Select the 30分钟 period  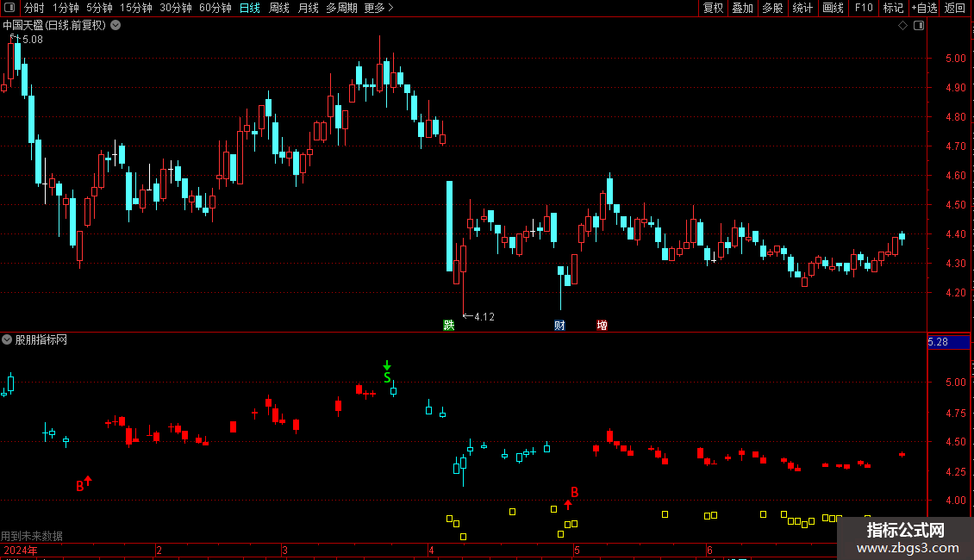(176, 8)
